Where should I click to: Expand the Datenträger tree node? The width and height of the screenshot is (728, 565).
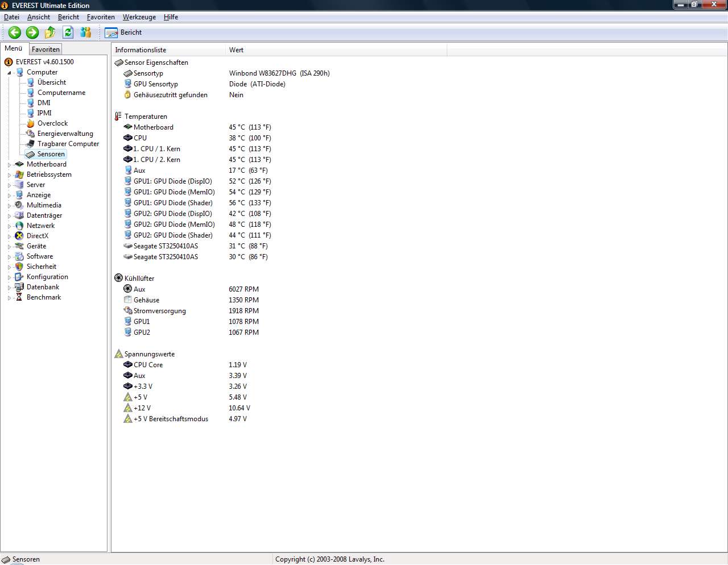coord(9,216)
